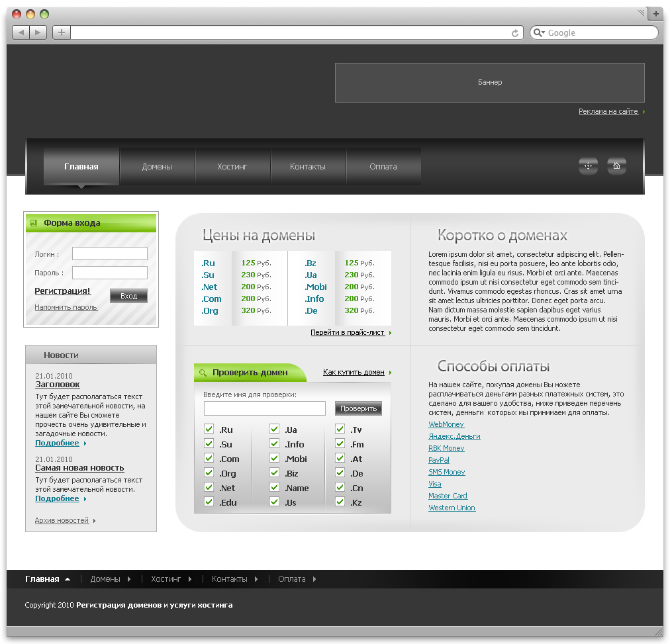
Task: Collapse footer Главная up arrow
Action: click(x=68, y=580)
